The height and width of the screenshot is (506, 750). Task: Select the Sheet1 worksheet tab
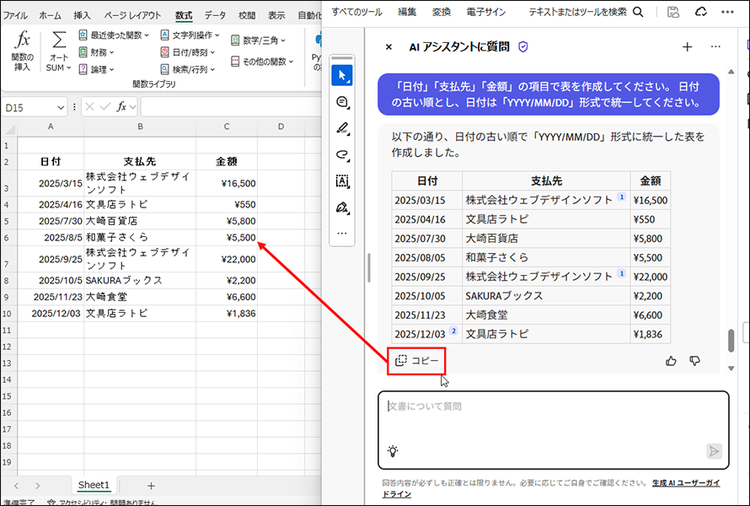pyautogui.click(x=93, y=485)
